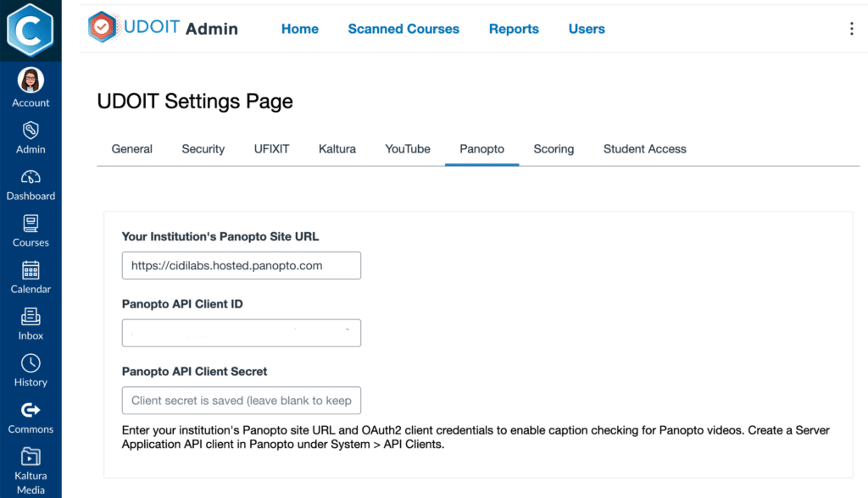Open the Calendar icon in sidebar
The image size is (868, 498).
31,270
